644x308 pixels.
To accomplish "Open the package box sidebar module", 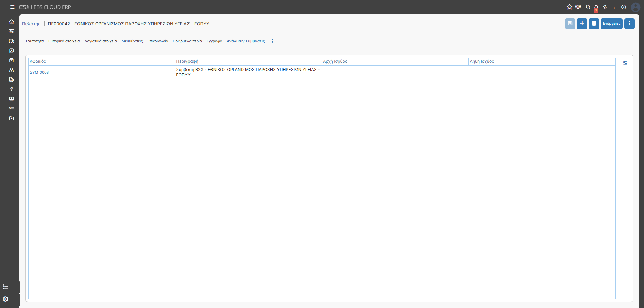I will [x=11, y=60].
